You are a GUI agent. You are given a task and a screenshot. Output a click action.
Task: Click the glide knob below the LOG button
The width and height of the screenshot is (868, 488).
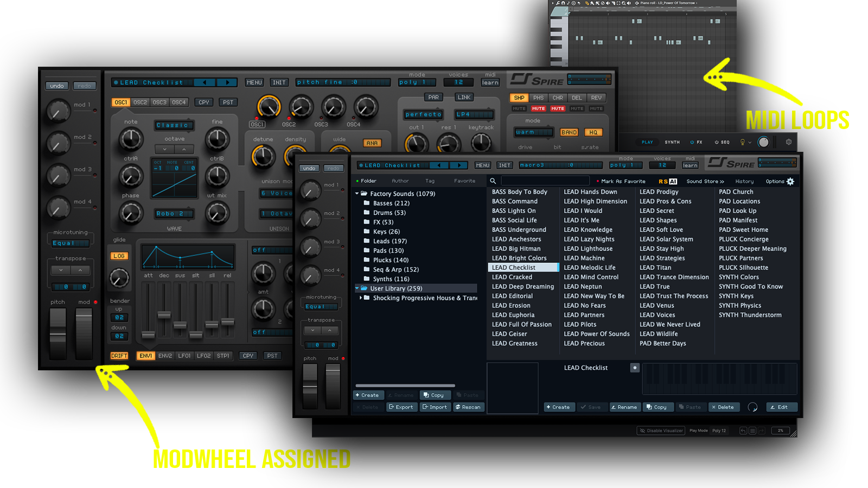[x=119, y=278]
